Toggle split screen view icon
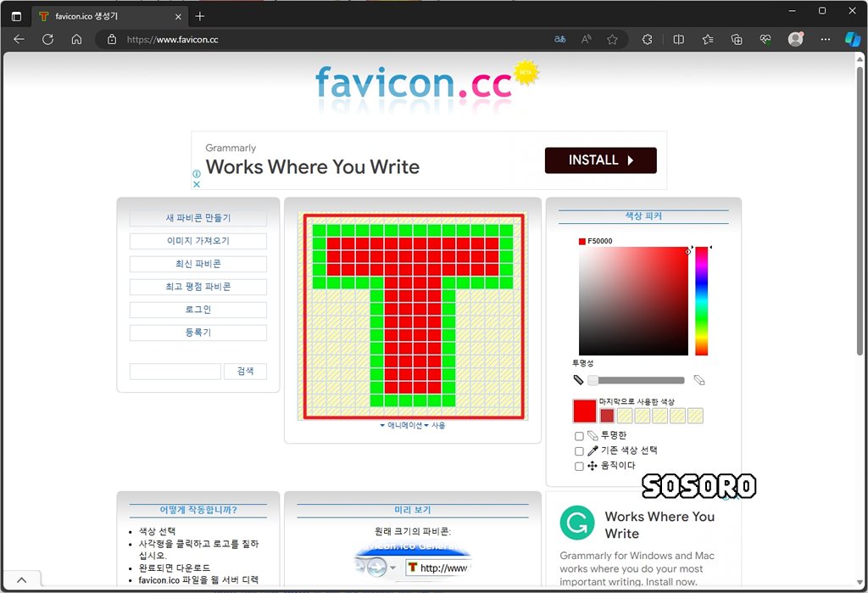The image size is (868, 593). coord(679,39)
